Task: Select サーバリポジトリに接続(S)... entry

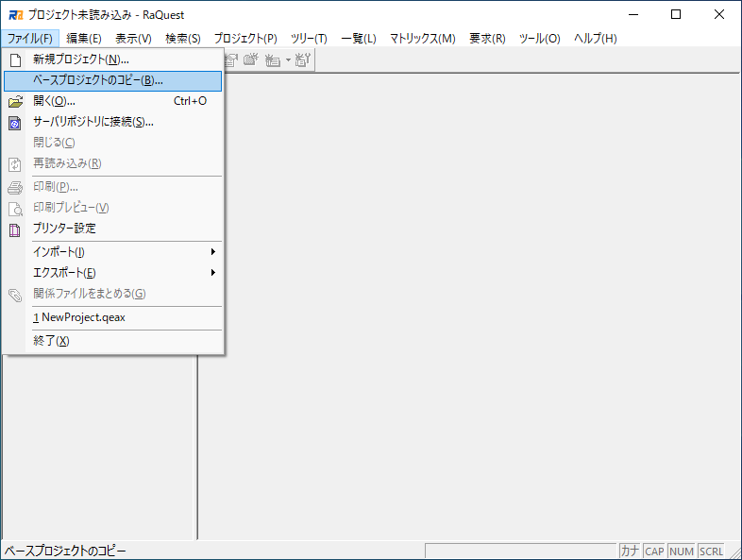Action: (x=112, y=122)
